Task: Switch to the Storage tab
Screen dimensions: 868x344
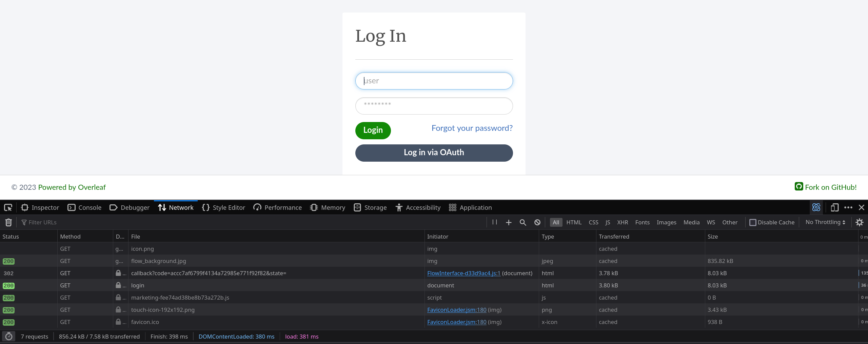Action: click(x=370, y=207)
